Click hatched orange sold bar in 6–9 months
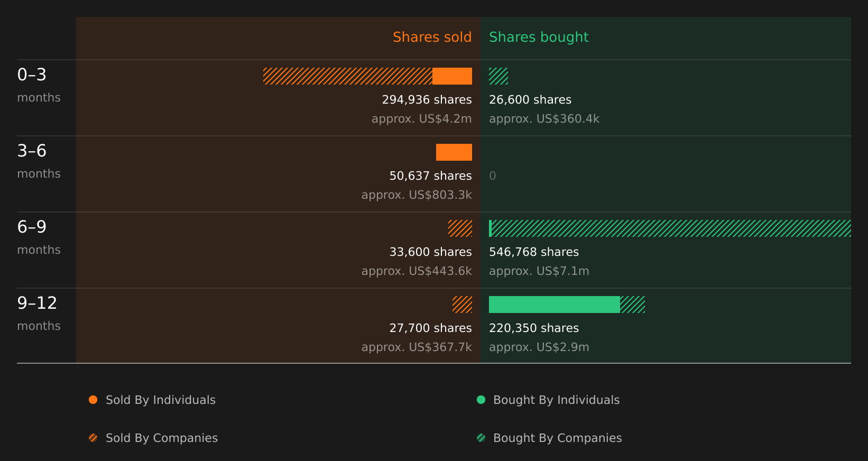Screen dimensions: 868x461 (460, 228)
